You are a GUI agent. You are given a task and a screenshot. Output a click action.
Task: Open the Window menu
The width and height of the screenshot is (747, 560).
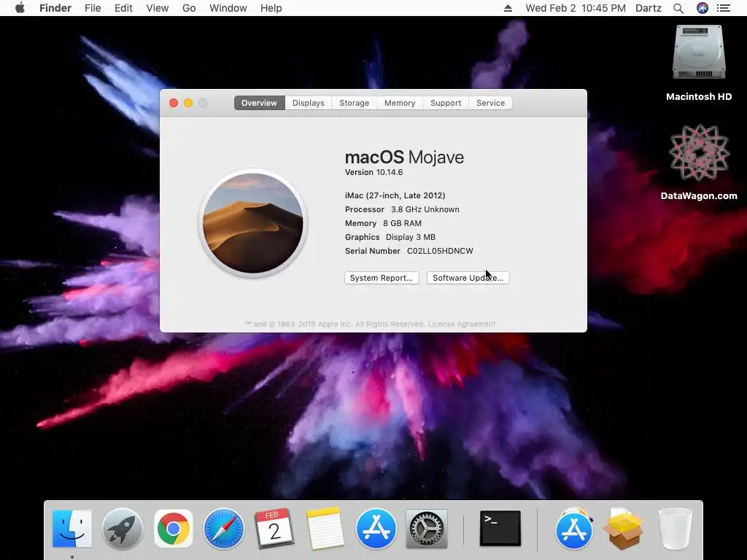coord(228,8)
